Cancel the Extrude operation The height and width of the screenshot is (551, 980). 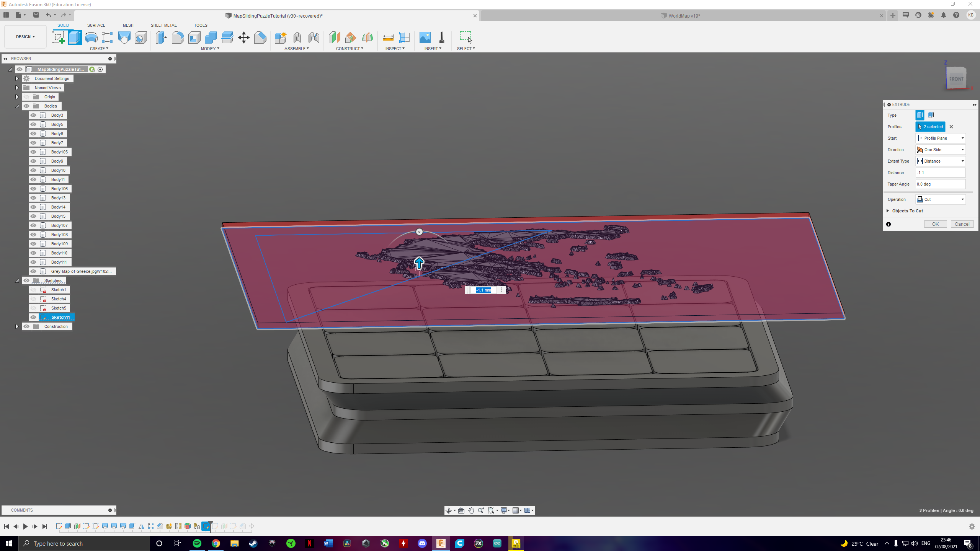[x=962, y=224]
